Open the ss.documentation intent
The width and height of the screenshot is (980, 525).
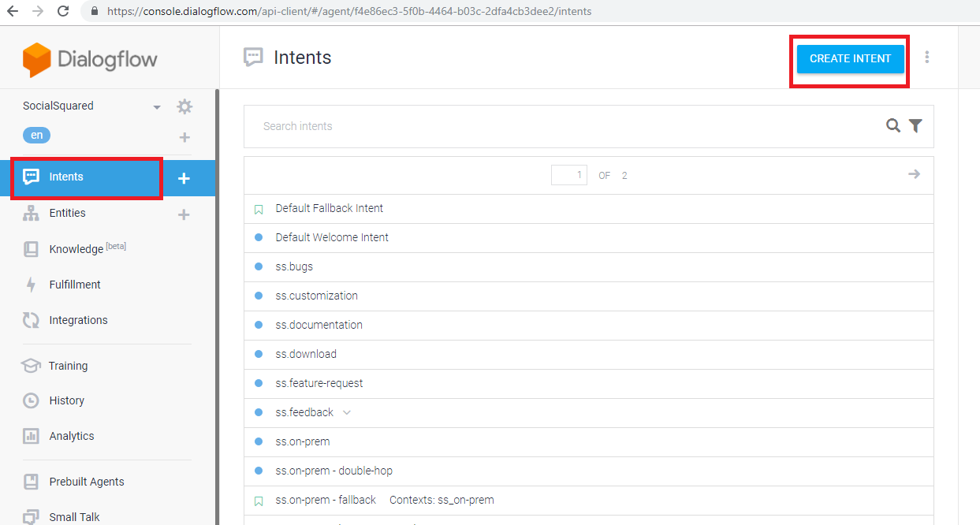[319, 325]
